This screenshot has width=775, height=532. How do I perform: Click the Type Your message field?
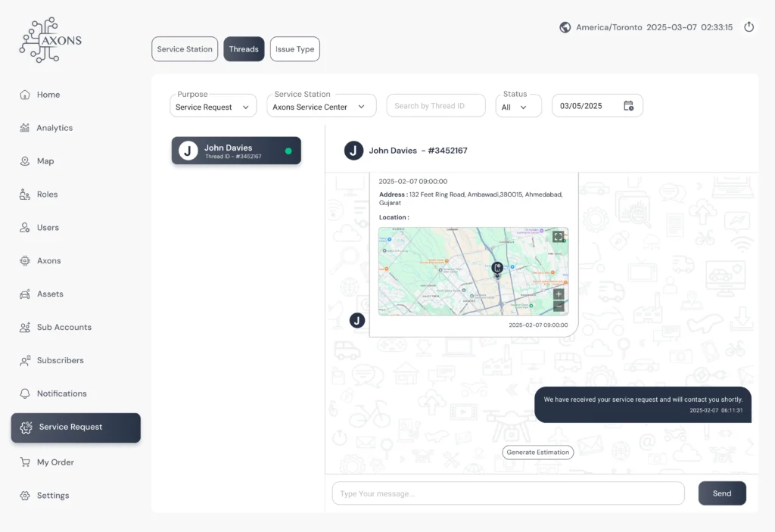[x=508, y=493]
